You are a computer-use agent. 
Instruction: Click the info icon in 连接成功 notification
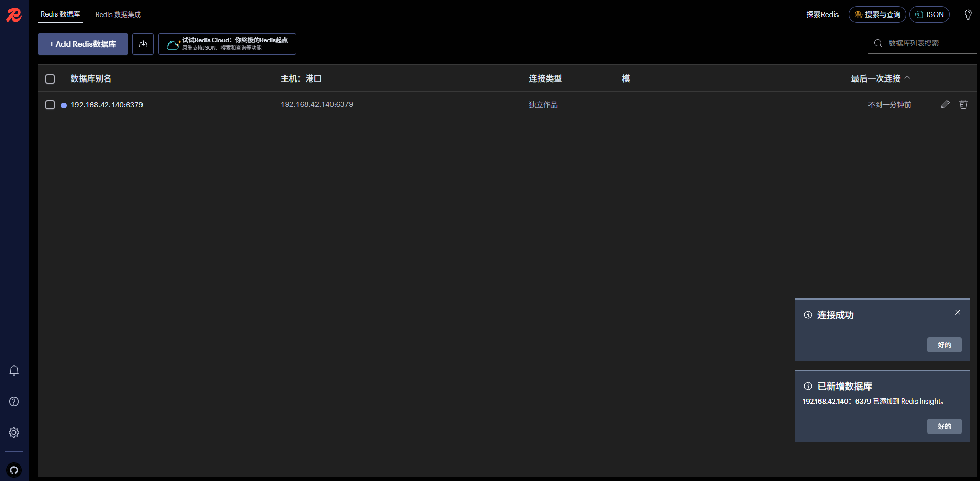[808, 315]
